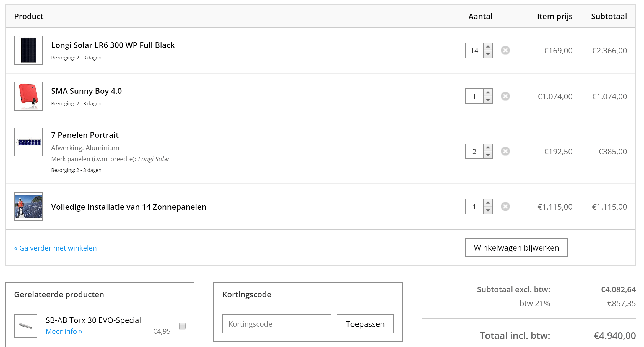Remove SMA Sunny Boy 4.0 from cart

coord(505,96)
